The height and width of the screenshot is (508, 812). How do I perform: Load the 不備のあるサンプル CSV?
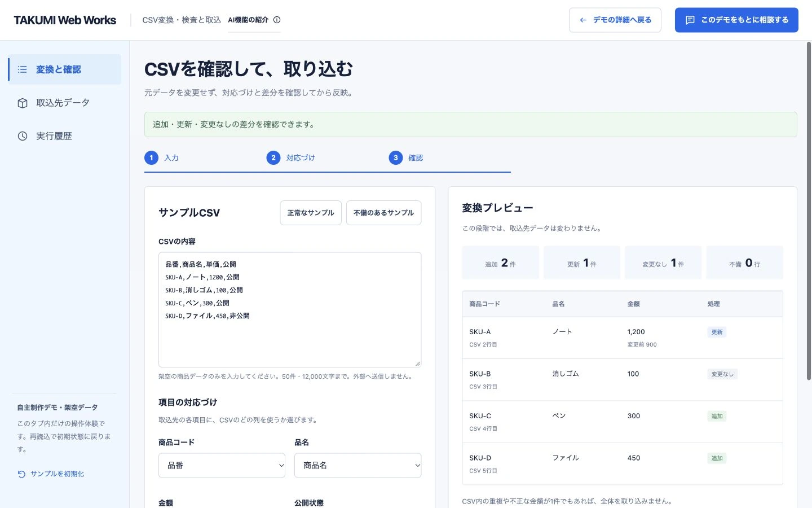383,213
